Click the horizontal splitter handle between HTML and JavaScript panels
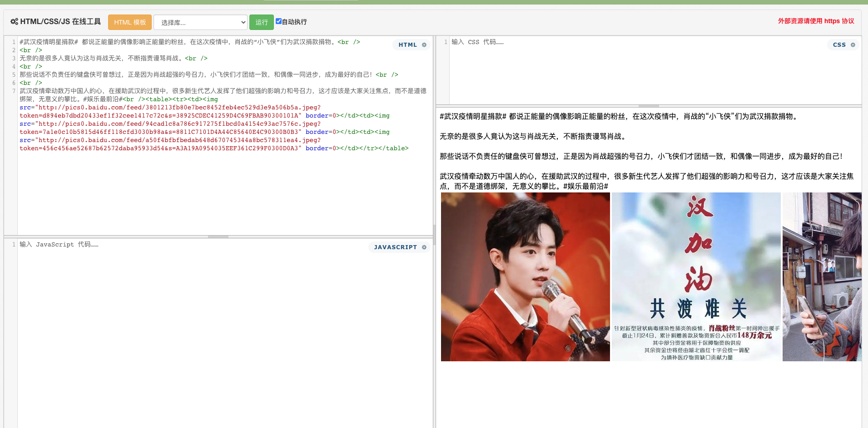This screenshot has height=428, width=868. [x=218, y=236]
